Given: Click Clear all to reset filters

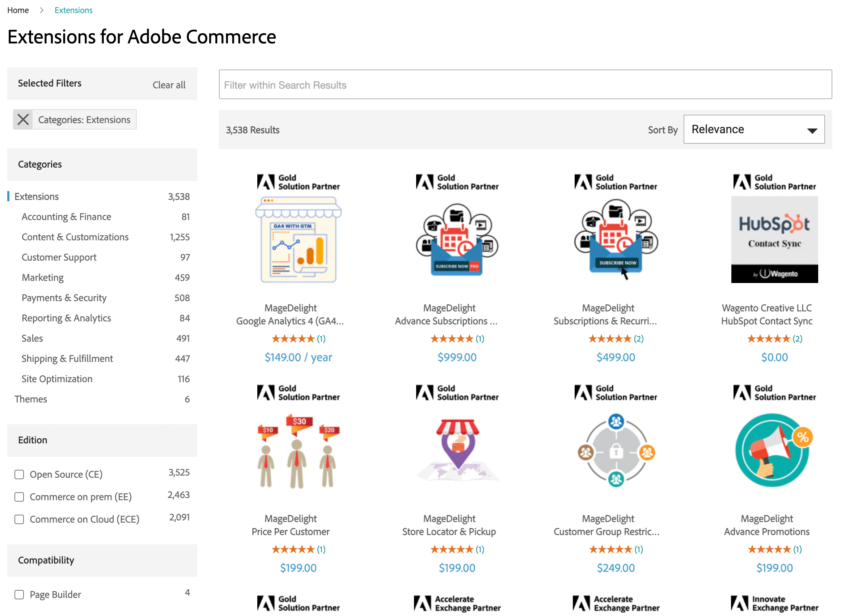Looking at the screenshot, I should tap(169, 85).
